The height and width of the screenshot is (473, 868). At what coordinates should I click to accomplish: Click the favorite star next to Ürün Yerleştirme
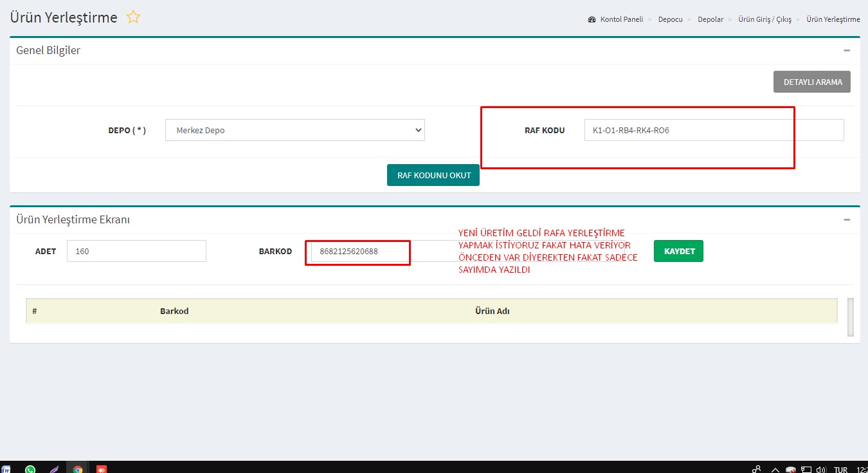pos(133,17)
